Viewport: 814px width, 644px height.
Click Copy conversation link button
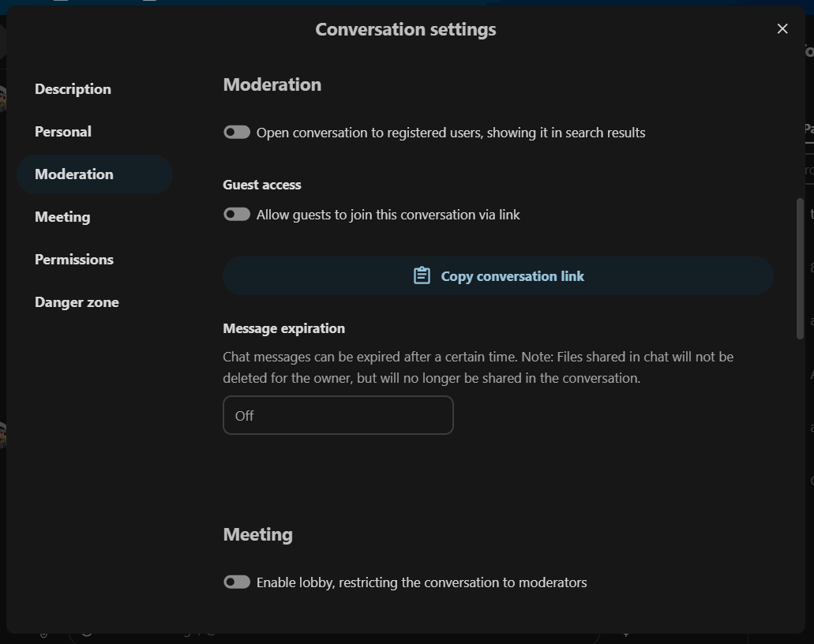[x=498, y=276]
